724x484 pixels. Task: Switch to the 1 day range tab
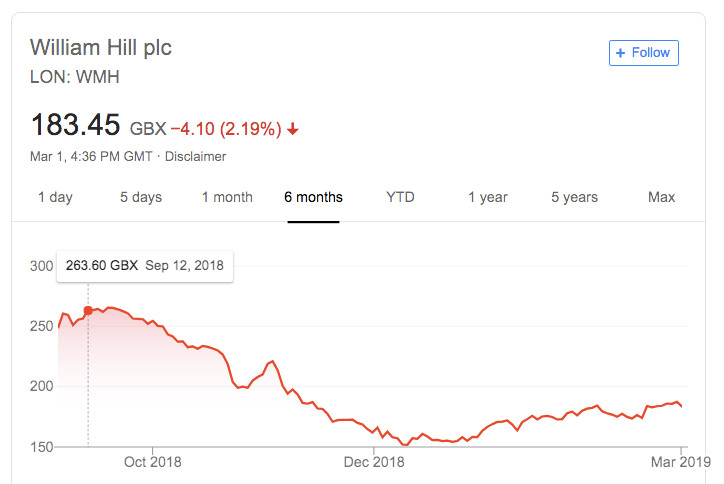[55, 197]
